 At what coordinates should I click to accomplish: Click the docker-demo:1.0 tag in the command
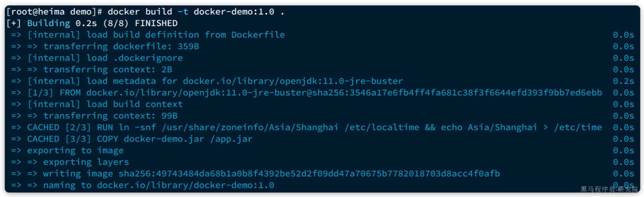tap(234, 12)
